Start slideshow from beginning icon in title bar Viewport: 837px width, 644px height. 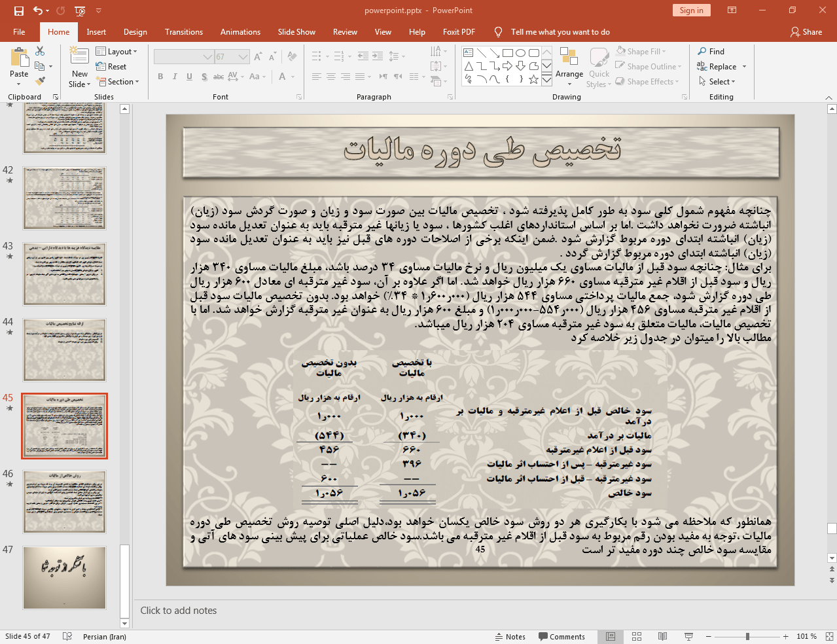click(x=80, y=10)
